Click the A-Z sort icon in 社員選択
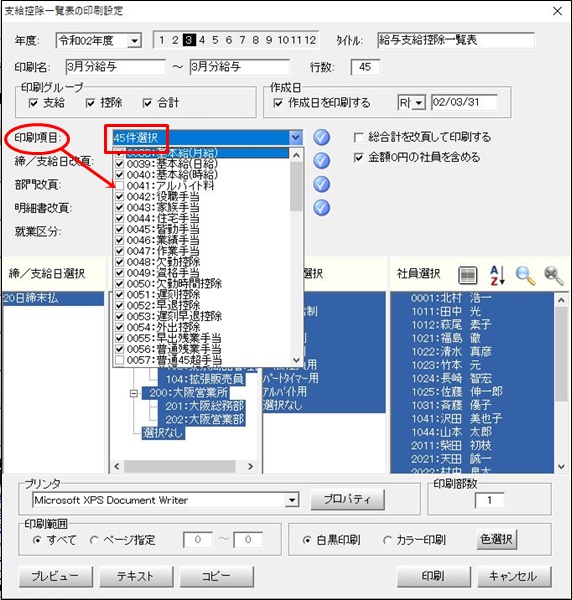Screen dimensions: 572x600 click(x=497, y=275)
